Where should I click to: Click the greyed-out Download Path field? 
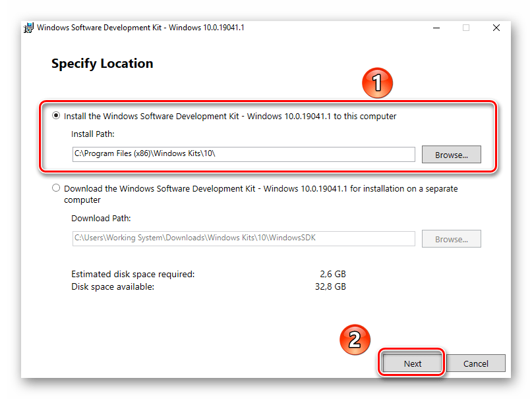[243, 238]
